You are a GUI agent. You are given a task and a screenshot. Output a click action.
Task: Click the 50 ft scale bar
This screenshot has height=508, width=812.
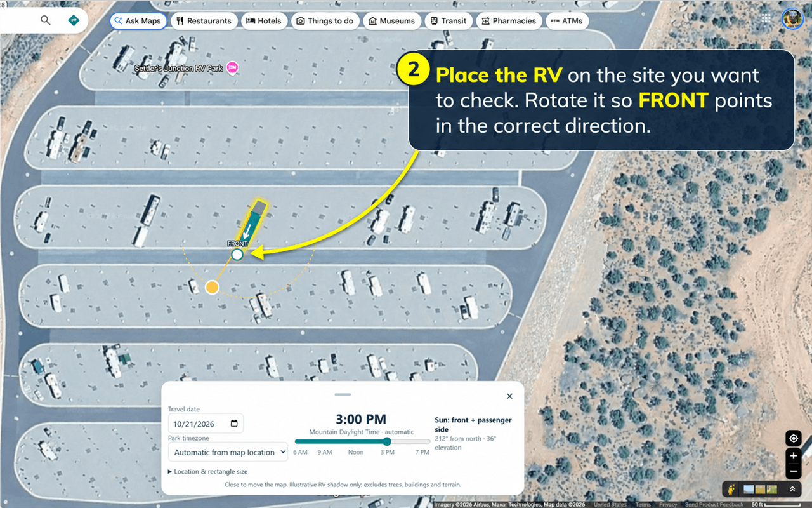point(776,505)
